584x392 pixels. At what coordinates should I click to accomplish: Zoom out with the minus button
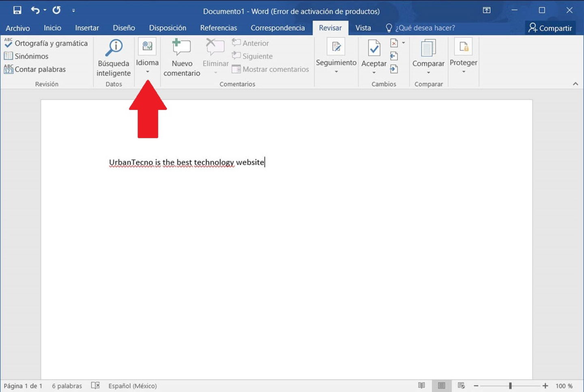click(x=476, y=386)
